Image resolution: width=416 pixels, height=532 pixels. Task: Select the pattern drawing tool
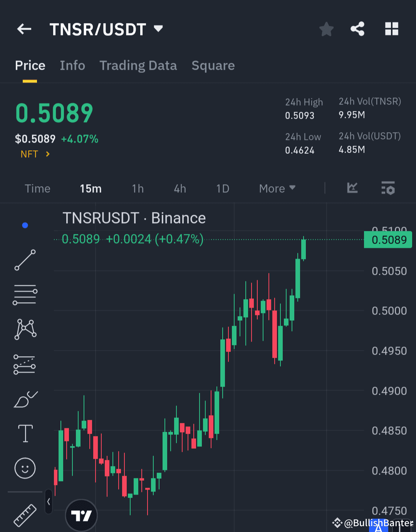click(x=25, y=328)
